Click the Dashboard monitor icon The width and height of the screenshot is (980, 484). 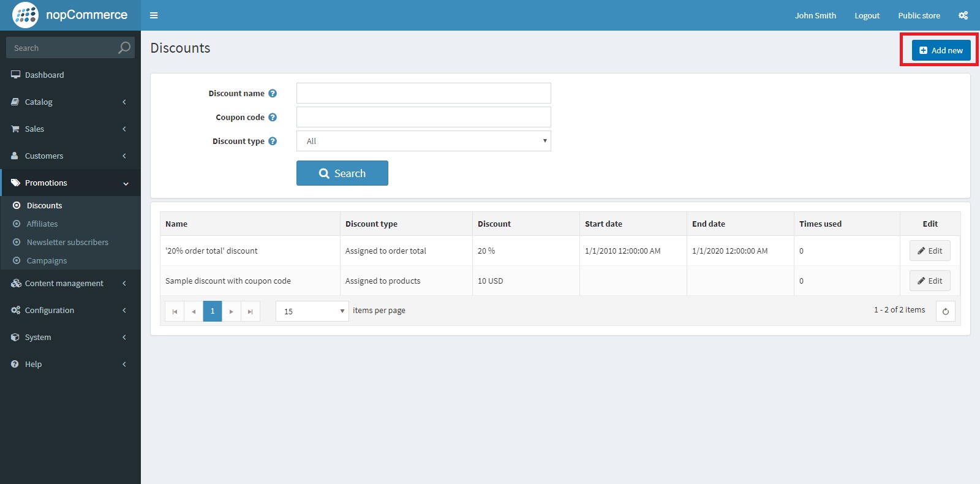coord(15,75)
